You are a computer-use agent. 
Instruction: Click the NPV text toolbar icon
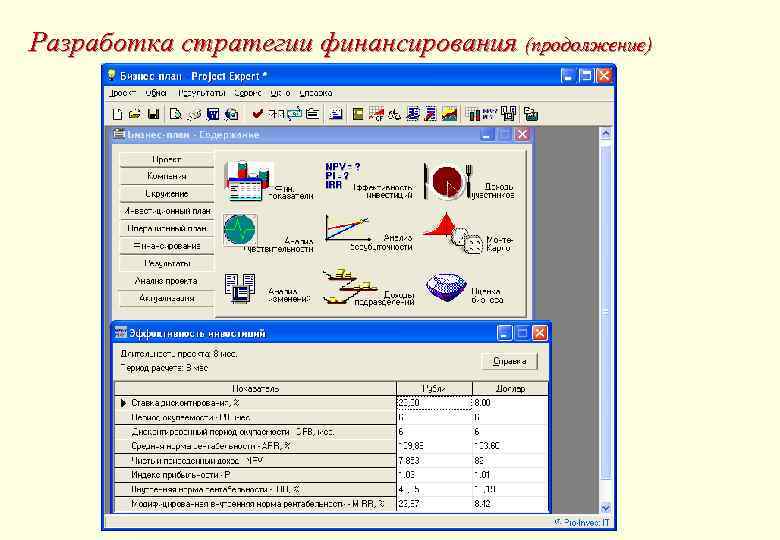coord(490,114)
